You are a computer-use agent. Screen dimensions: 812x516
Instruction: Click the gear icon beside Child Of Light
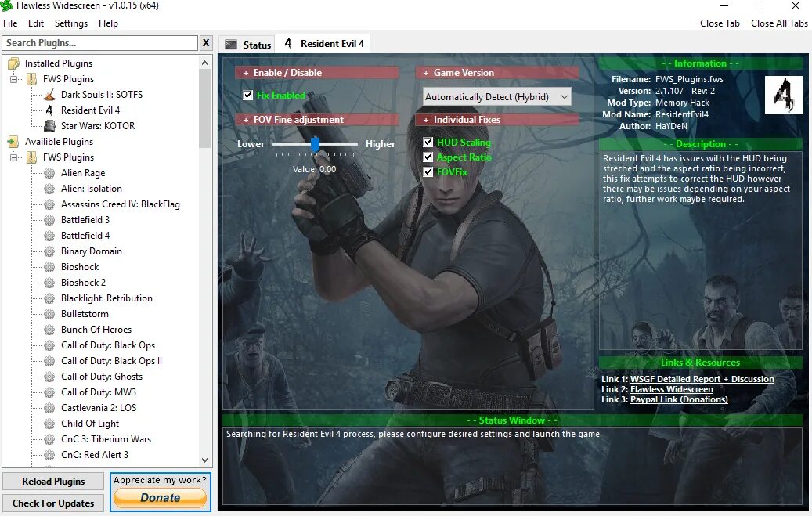click(x=49, y=424)
